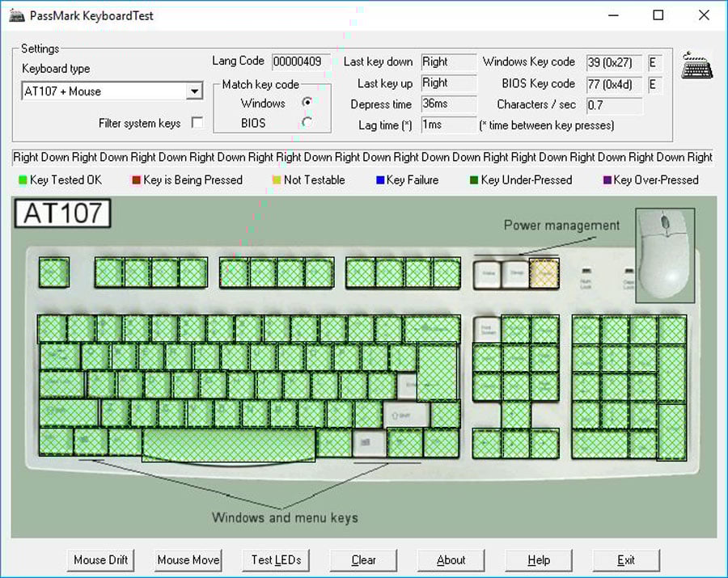Click the F1 key on the diagram
728x578 pixels.
pyautogui.click(x=109, y=272)
